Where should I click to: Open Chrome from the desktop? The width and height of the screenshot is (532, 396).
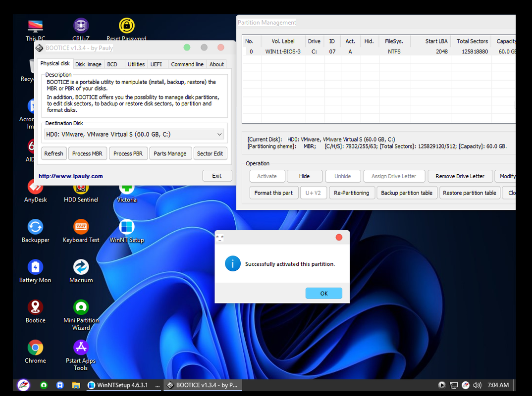point(35,352)
